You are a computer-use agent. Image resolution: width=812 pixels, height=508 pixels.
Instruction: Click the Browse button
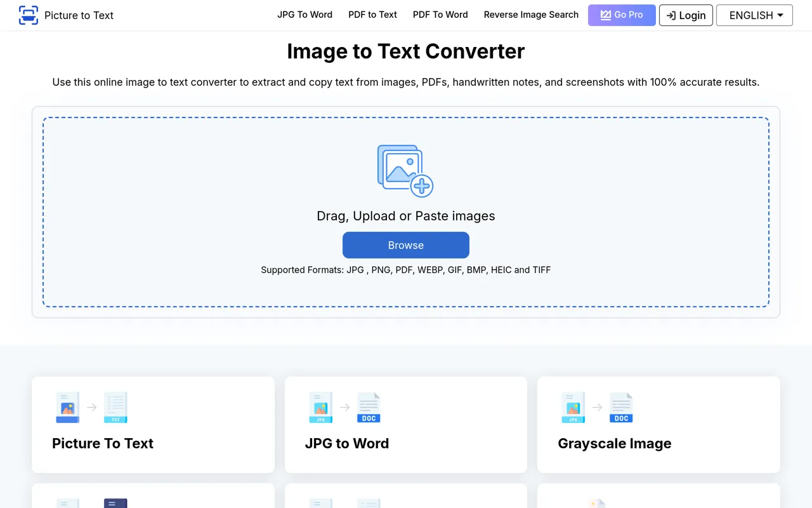tap(406, 245)
